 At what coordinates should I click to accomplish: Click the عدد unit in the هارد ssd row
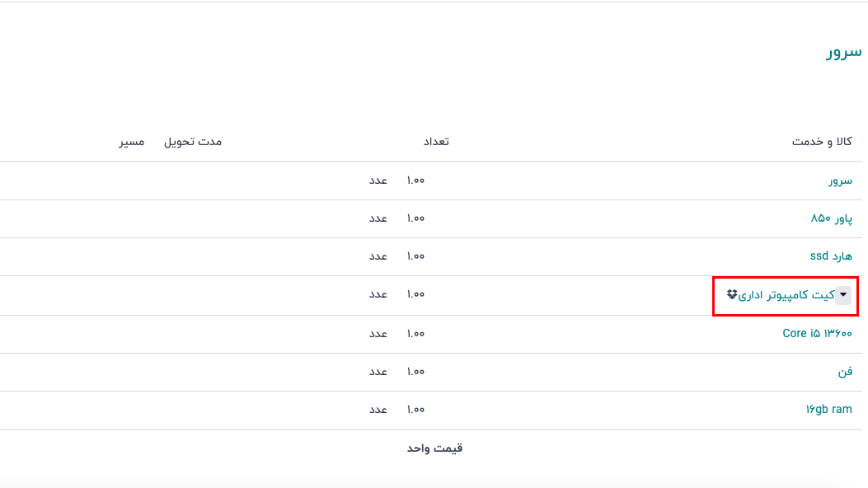click(x=378, y=256)
